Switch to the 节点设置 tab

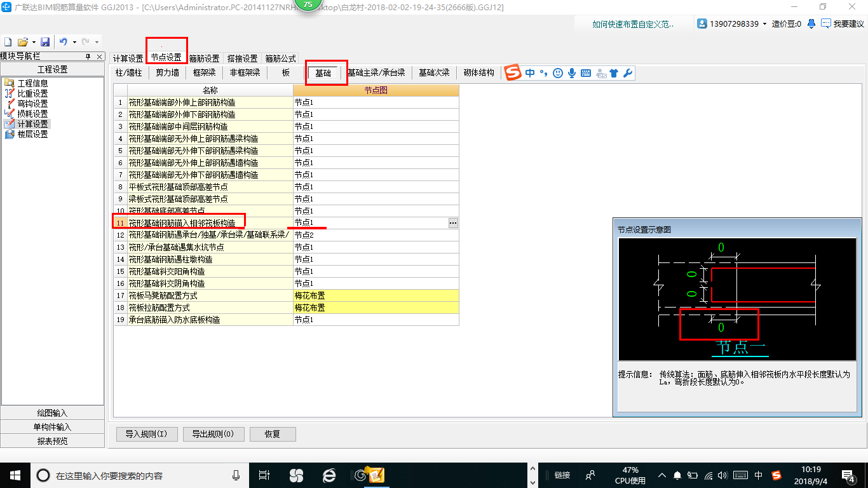(166, 58)
